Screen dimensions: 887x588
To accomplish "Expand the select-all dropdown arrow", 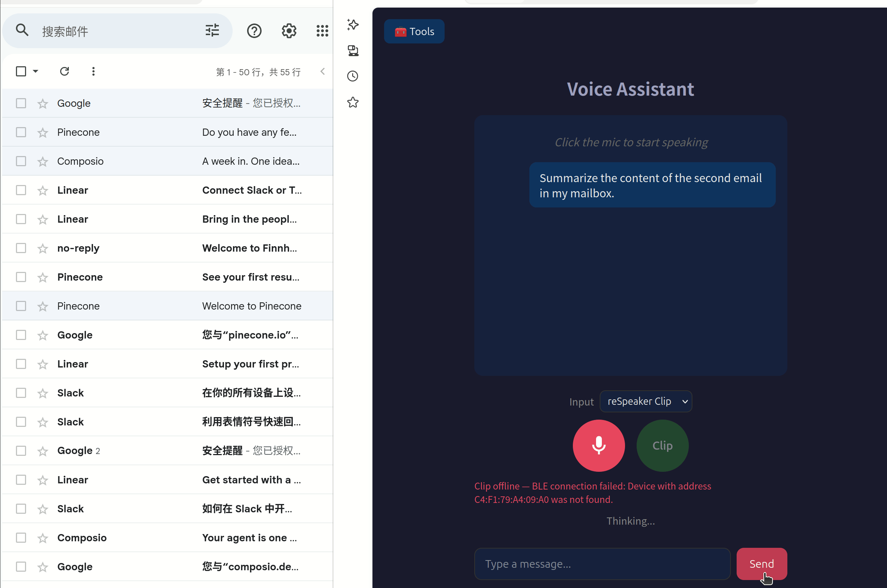I will [36, 71].
